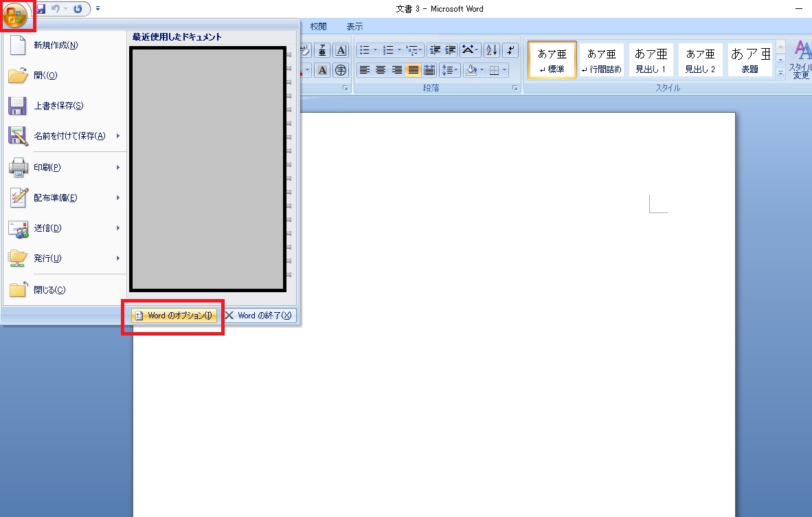Select the 標準 style
The height and width of the screenshot is (517, 812).
tap(552, 60)
